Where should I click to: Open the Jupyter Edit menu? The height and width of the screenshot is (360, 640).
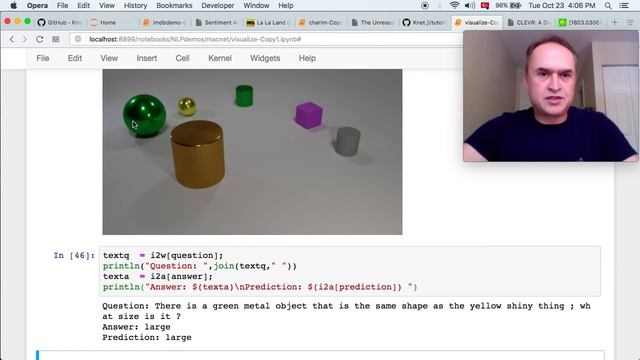(x=75, y=58)
